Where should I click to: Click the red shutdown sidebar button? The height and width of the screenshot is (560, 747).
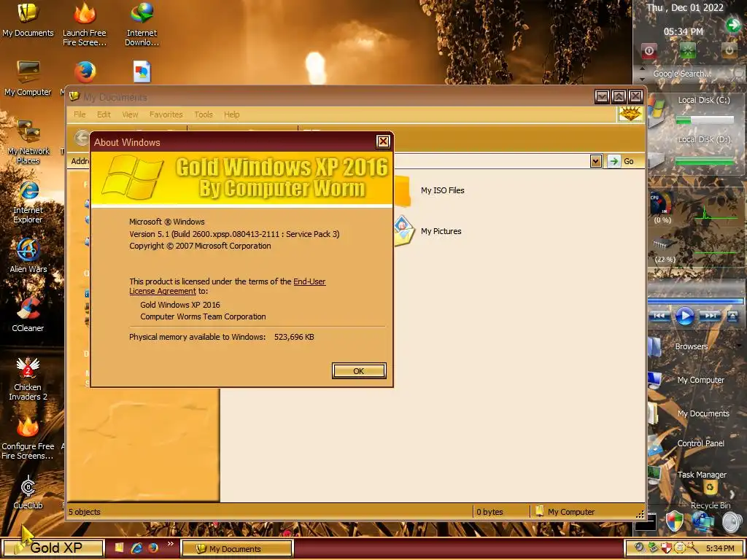click(x=649, y=50)
